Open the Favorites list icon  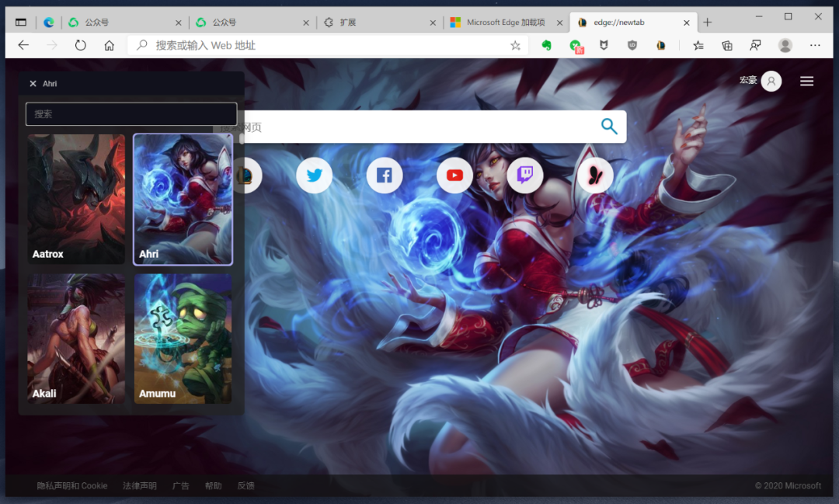click(698, 46)
